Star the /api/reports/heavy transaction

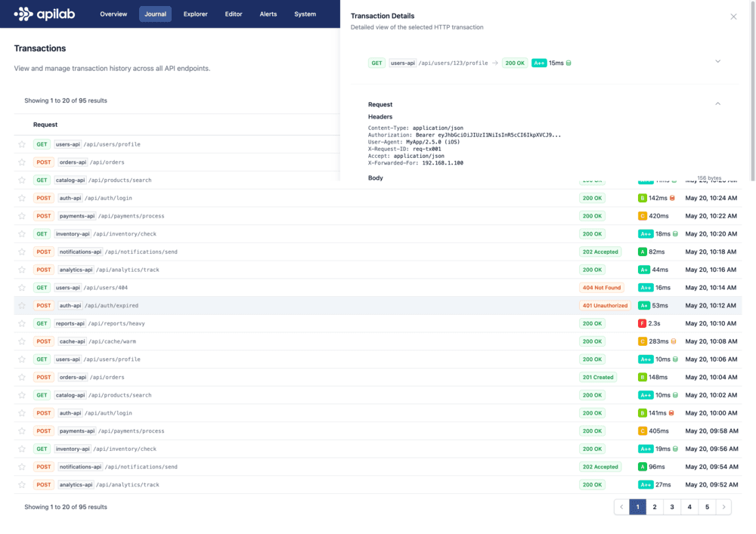click(22, 323)
